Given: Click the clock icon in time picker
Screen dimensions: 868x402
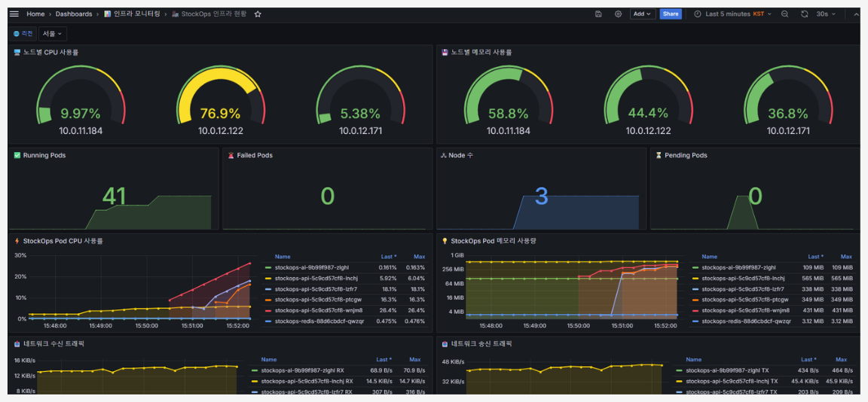Looking at the screenshot, I should [x=698, y=14].
